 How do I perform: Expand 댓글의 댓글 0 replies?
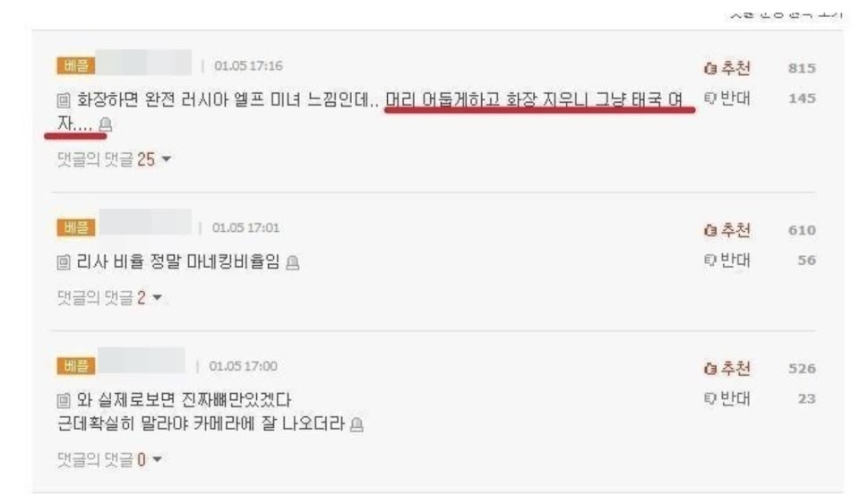109,459
